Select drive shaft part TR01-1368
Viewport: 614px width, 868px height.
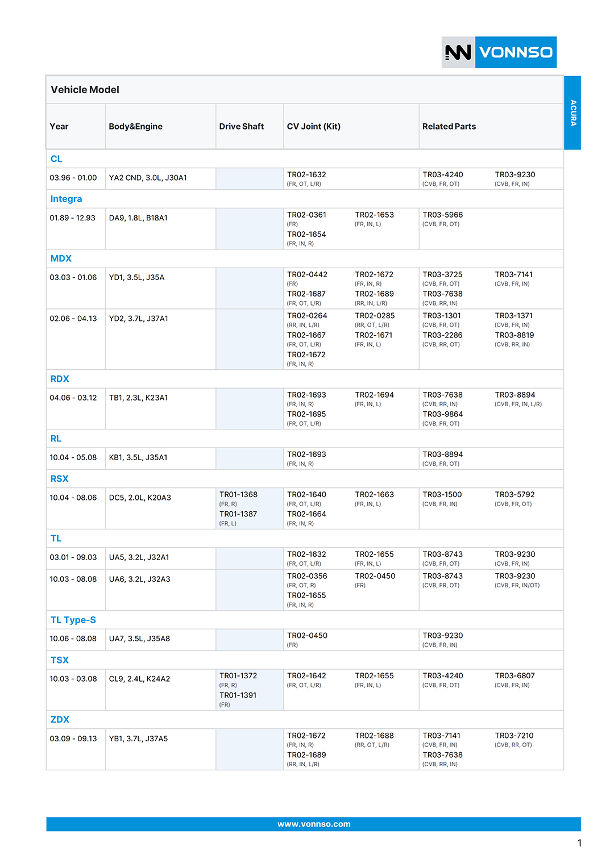click(238, 495)
